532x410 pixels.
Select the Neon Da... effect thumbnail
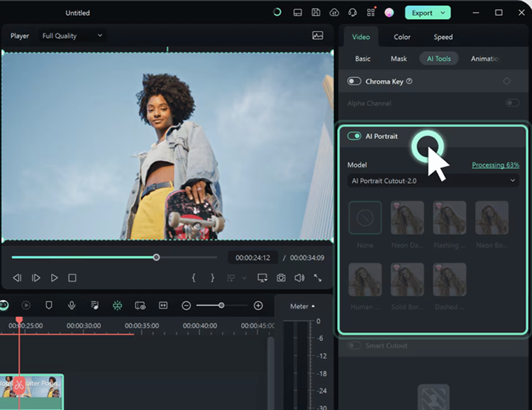click(x=407, y=218)
